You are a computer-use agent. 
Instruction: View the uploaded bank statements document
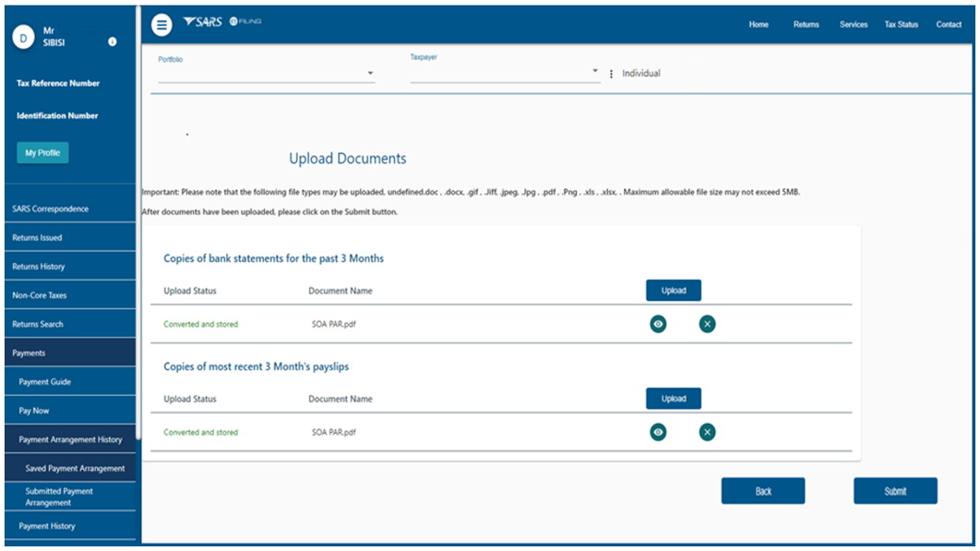(658, 324)
